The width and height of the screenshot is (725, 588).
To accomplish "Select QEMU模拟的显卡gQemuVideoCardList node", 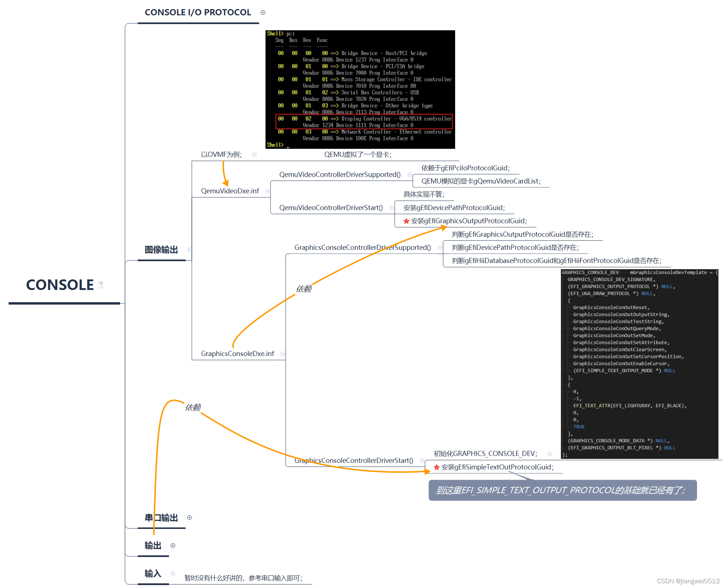I will point(481,181).
